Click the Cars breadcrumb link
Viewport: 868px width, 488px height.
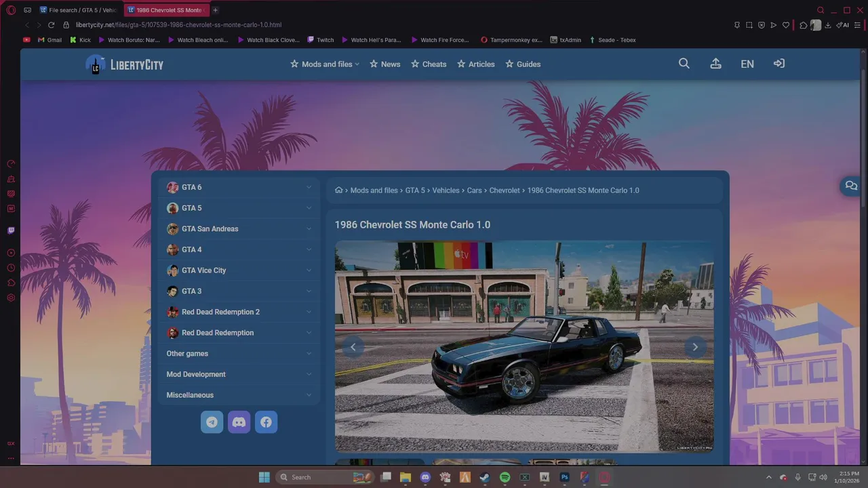475,190
